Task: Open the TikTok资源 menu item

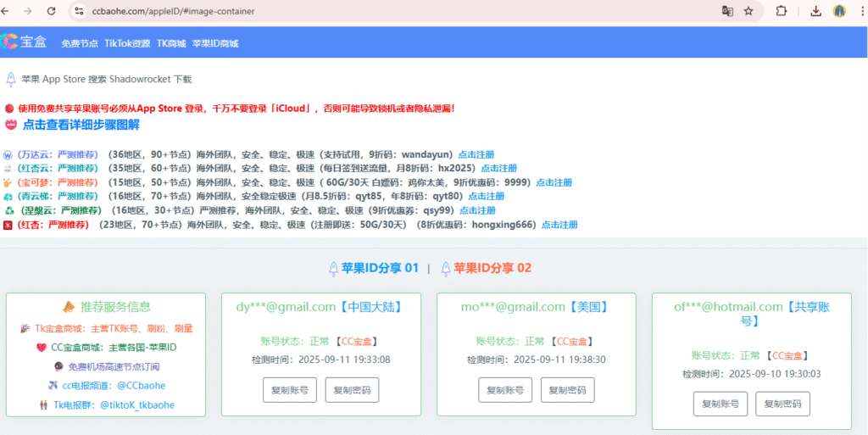Action: tap(127, 43)
